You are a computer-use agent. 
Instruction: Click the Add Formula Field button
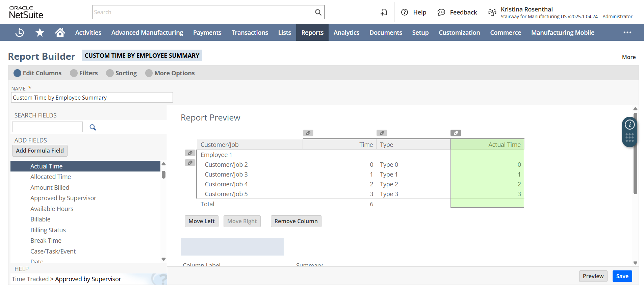point(40,151)
